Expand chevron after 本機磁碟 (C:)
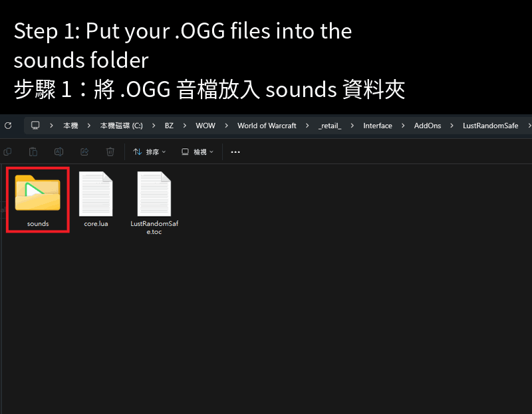Viewport: 532px width, 414px height. coord(154,126)
